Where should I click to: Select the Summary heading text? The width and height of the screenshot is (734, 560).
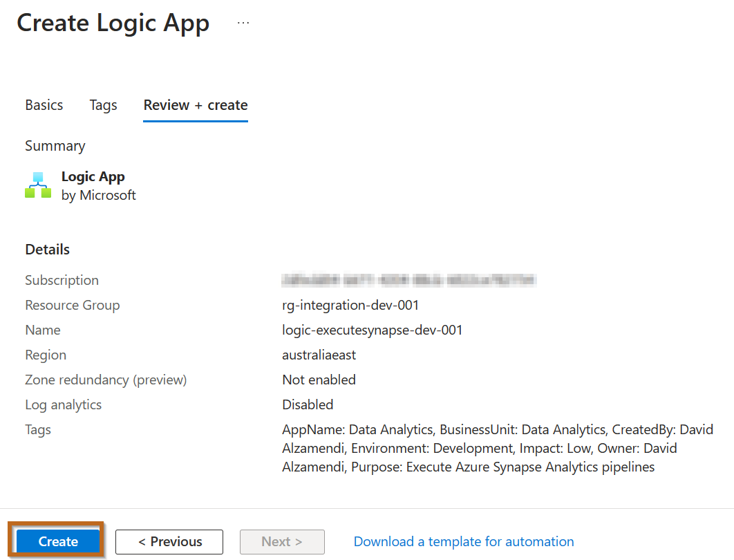click(55, 146)
